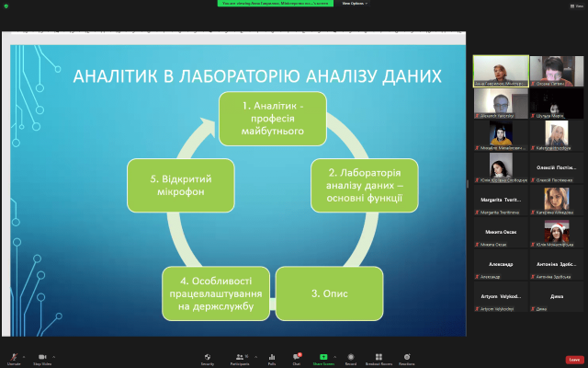Open the Polls icon

click(x=272, y=356)
